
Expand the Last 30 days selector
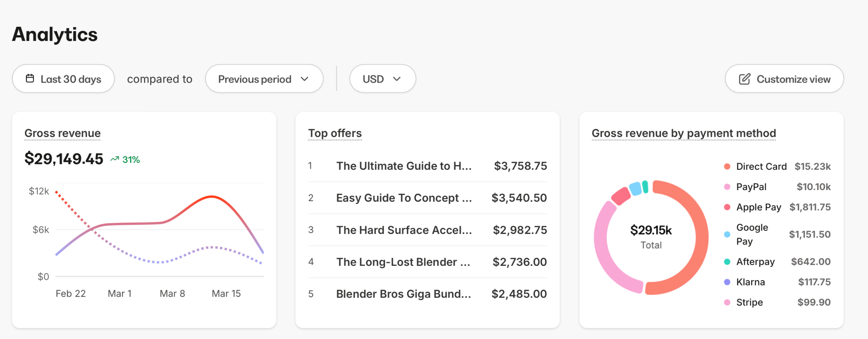[x=63, y=79]
